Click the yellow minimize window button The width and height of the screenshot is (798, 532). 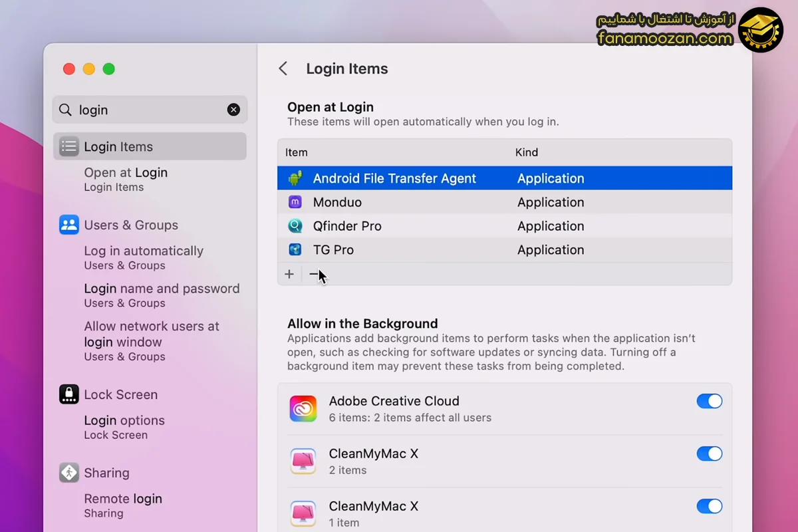[x=89, y=69]
